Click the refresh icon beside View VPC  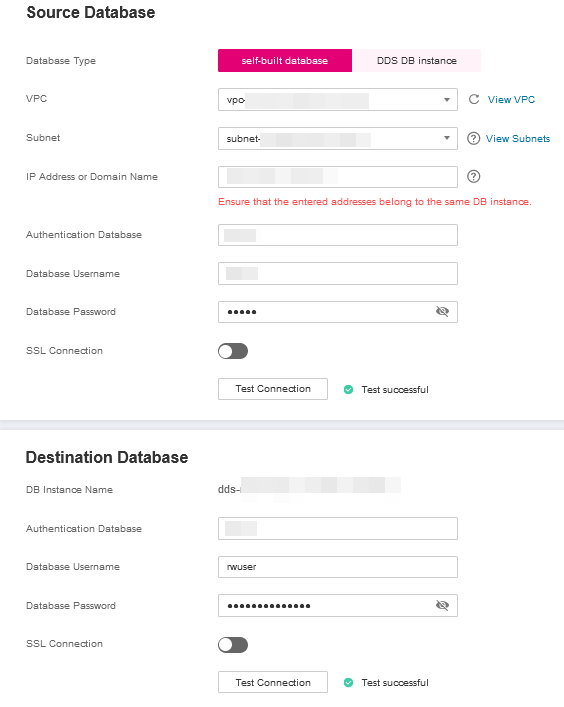coord(473,99)
